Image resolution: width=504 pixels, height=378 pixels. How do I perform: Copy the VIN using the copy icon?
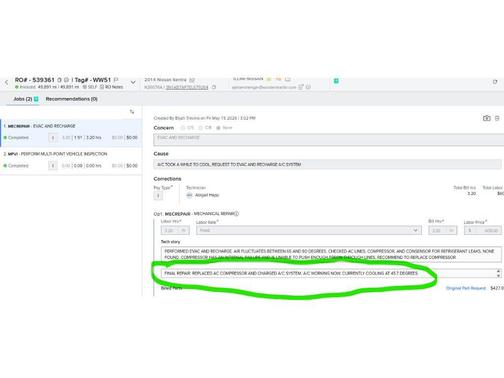[x=214, y=87]
